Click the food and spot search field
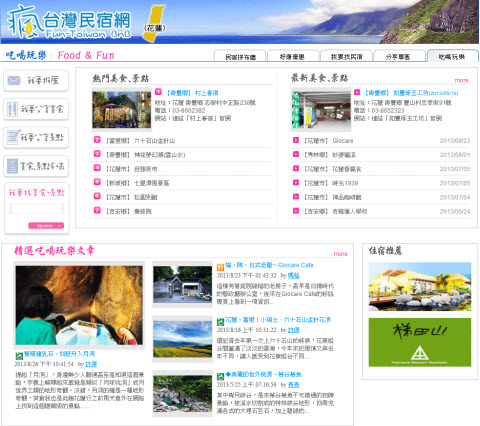 coord(37,209)
